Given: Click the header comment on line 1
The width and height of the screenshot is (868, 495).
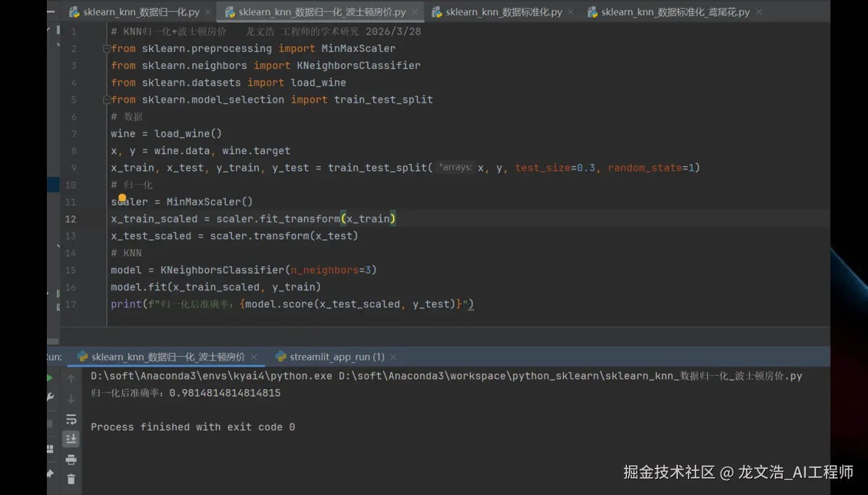Looking at the screenshot, I should click(266, 31).
